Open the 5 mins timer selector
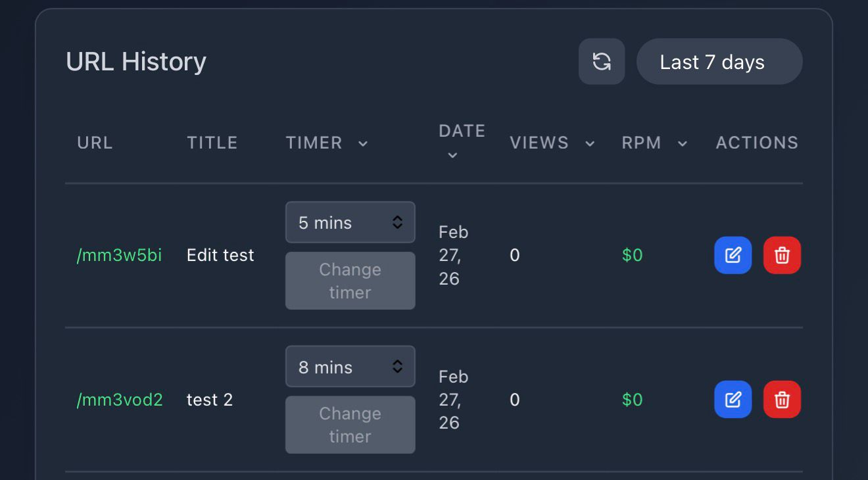 (x=350, y=222)
